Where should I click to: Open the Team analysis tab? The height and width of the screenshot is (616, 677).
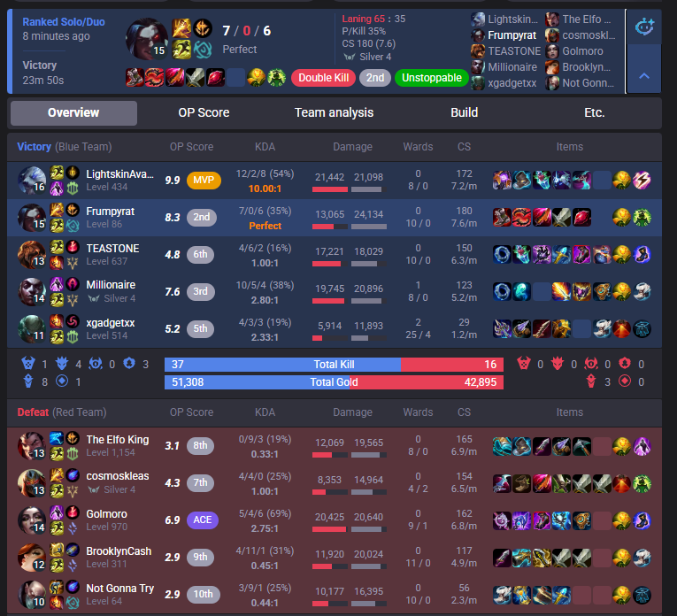(x=334, y=112)
